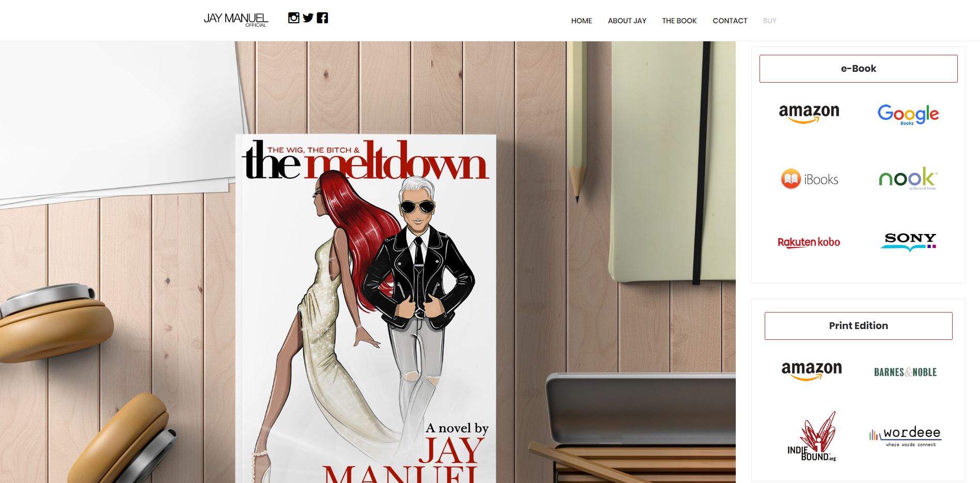Open the IndieBound print store logo
Screen dimensions: 980x483
click(812, 437)
